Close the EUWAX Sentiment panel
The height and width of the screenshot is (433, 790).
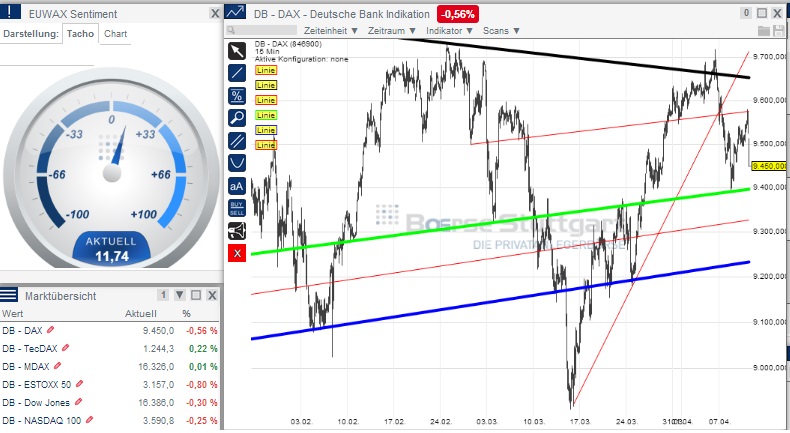pos(215,14)
